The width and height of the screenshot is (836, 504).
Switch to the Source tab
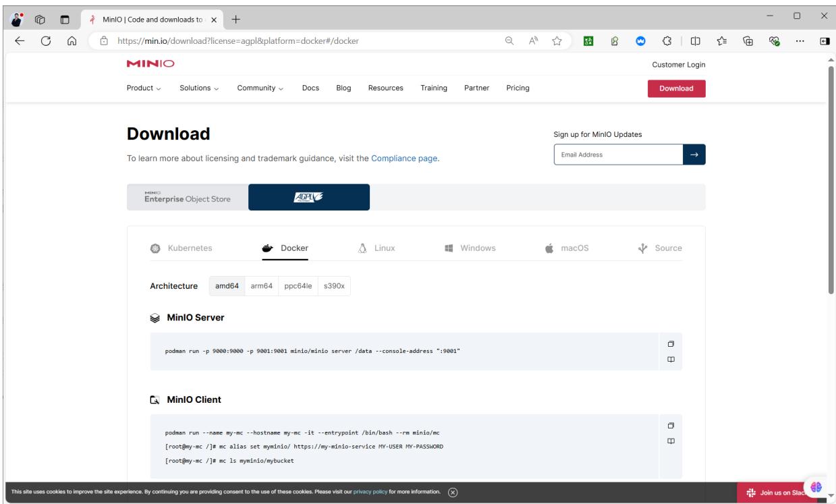(660, 248)
